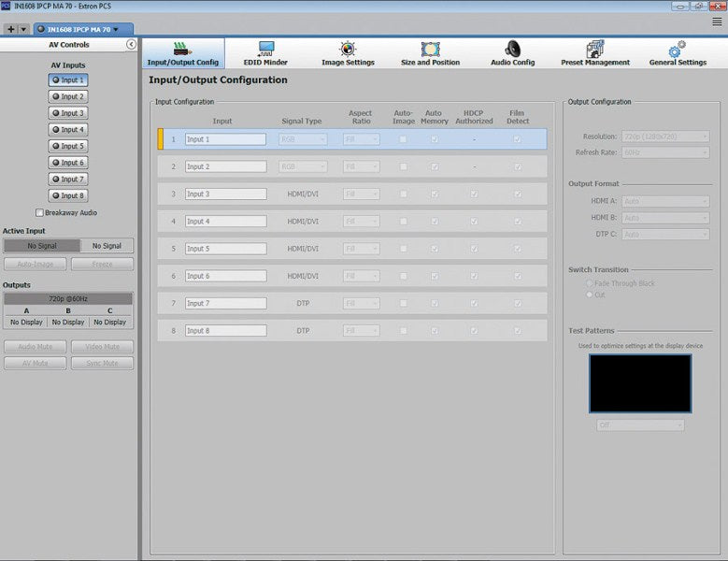Select Input 4 in AV Inputs
The height and width of the screenshot is (561, 728).
tap(68, 130)
